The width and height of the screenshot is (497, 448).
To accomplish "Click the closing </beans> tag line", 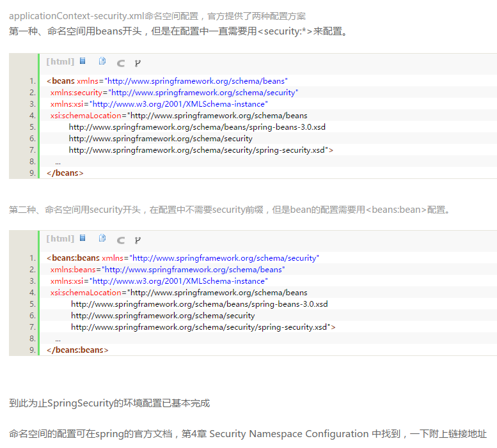I will coord(65,173).
